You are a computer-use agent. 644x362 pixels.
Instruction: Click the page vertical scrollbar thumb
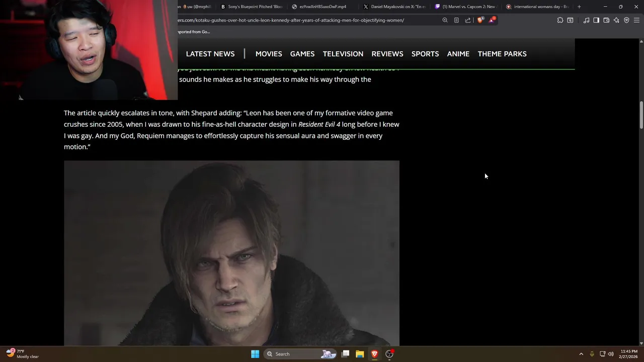(x=641, y=115)
